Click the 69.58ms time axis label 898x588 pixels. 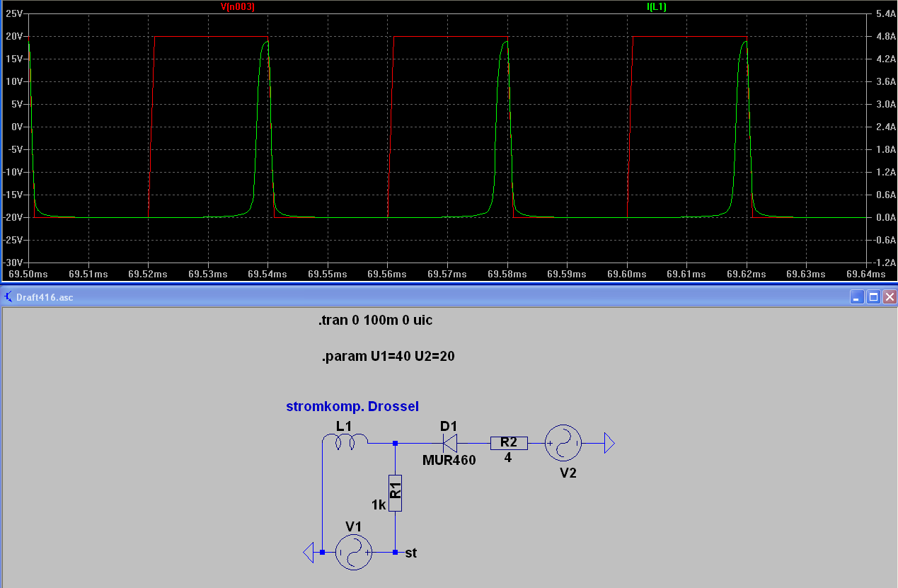[507, 273]
